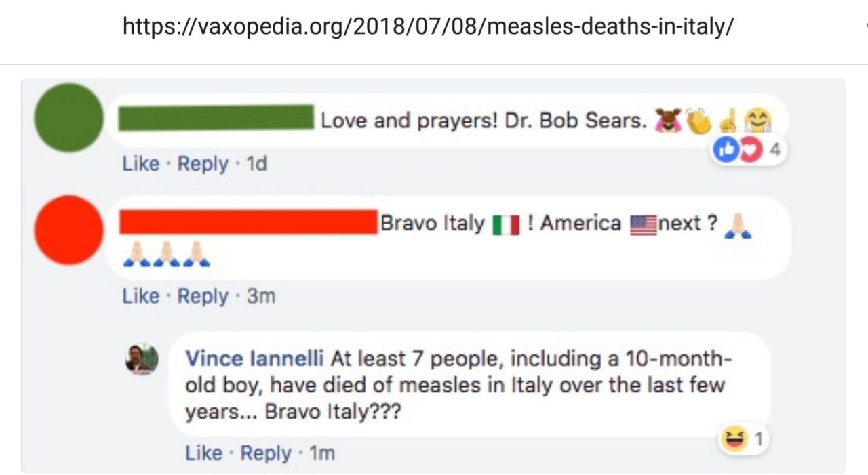The image size is (868, 475).
Task: Reply to the Bravo Italy comment
Action: pyautogui.click(x=202, y=296)
